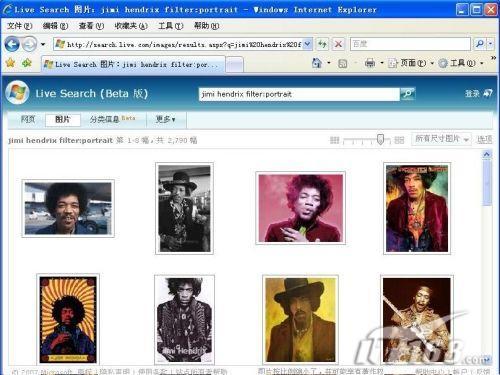500x375 pixels.
Task: Open a new blank tab
Action: coord(235,65)
